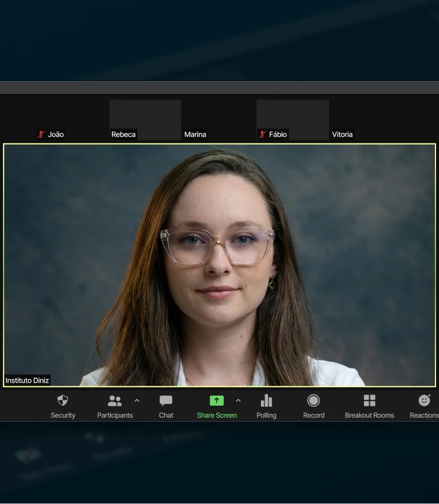Select Vitoria's participant tile

pos(366,120)
